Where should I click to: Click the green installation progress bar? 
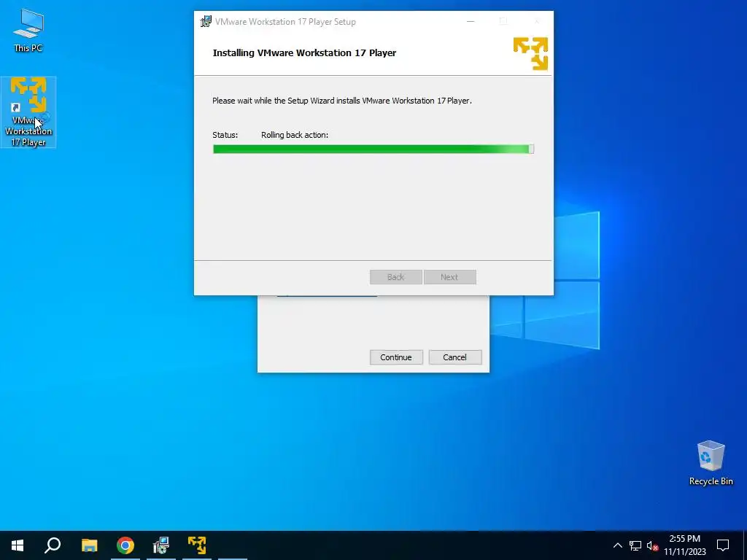(373, 149)
